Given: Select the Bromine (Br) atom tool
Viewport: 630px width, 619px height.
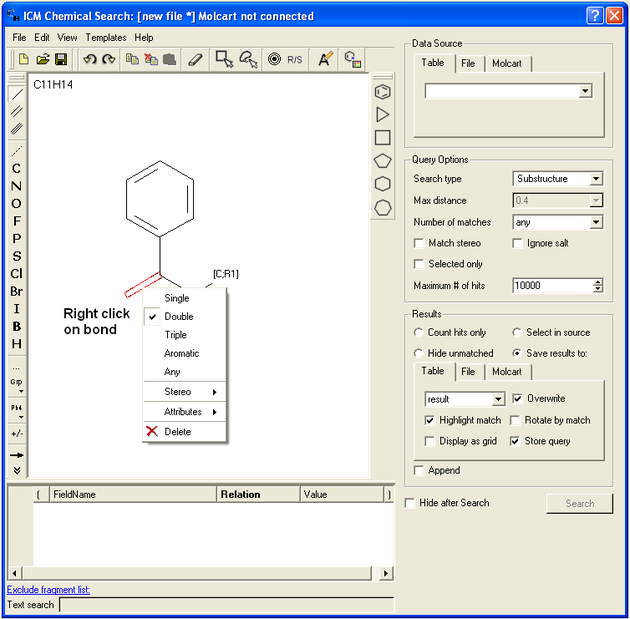Looking at the screenshot, I should (x=16, y=291).
